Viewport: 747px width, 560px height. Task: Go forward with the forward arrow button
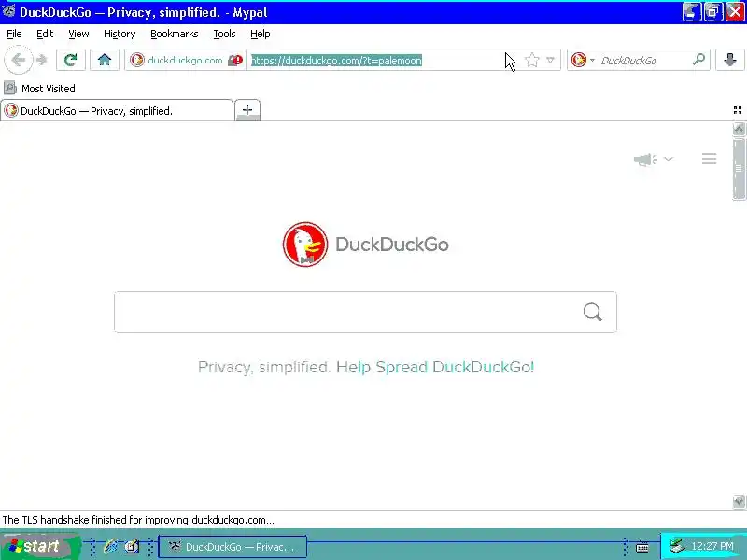(42, 60)
